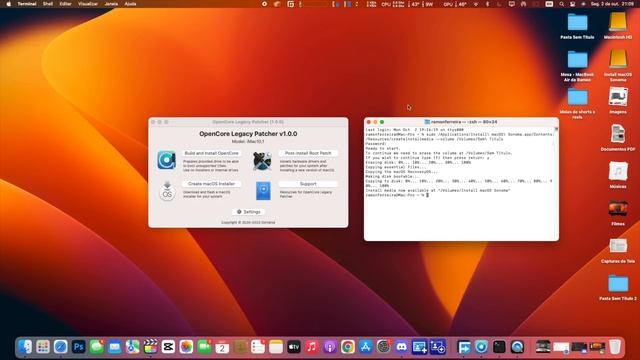The width and height of the screenshot is (640, 360).
Task: Open QuickTime Player from the Dock
Action: [517, 347]
